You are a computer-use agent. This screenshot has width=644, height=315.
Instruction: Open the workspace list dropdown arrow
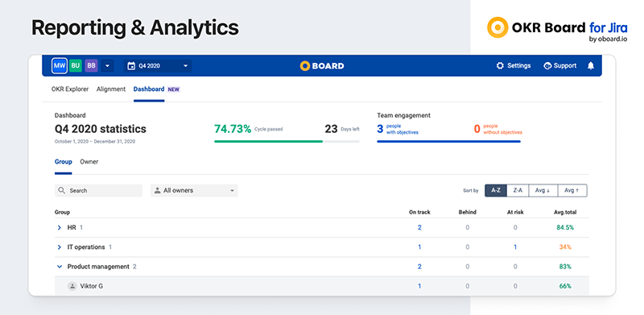click(108, 66)
